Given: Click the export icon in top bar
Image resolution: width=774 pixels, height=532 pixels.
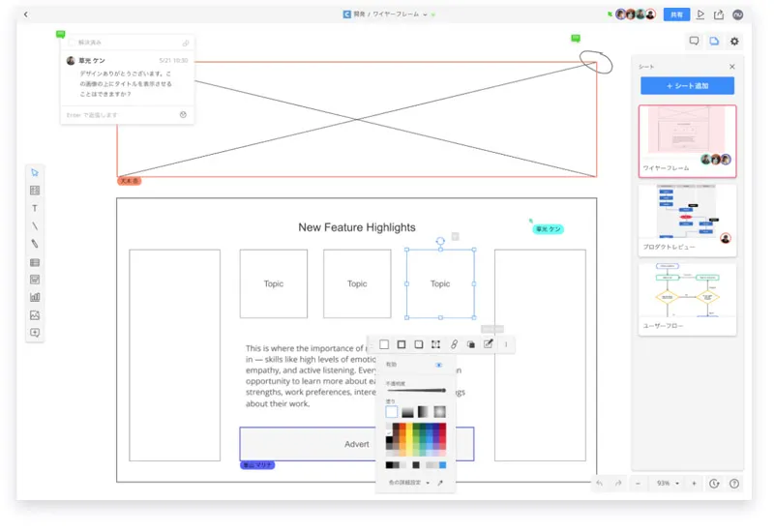Looking at the screenshot, I should point(719,15).
